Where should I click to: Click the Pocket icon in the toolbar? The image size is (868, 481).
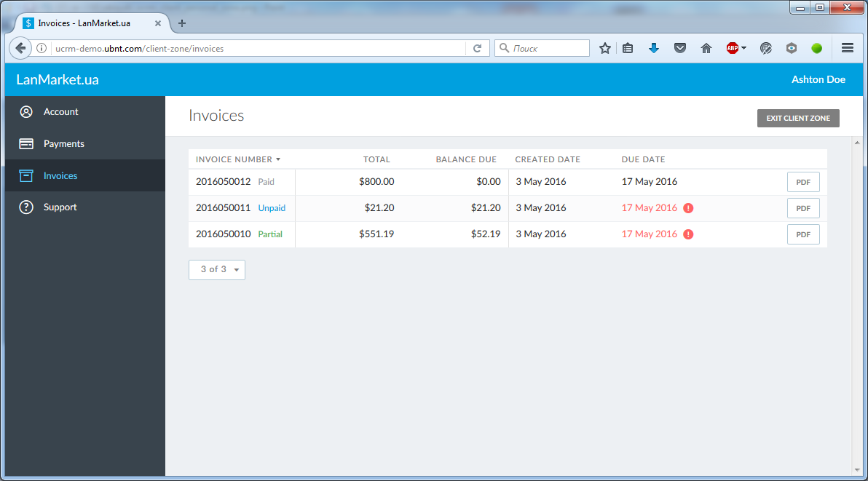click(x=679, y=48)
